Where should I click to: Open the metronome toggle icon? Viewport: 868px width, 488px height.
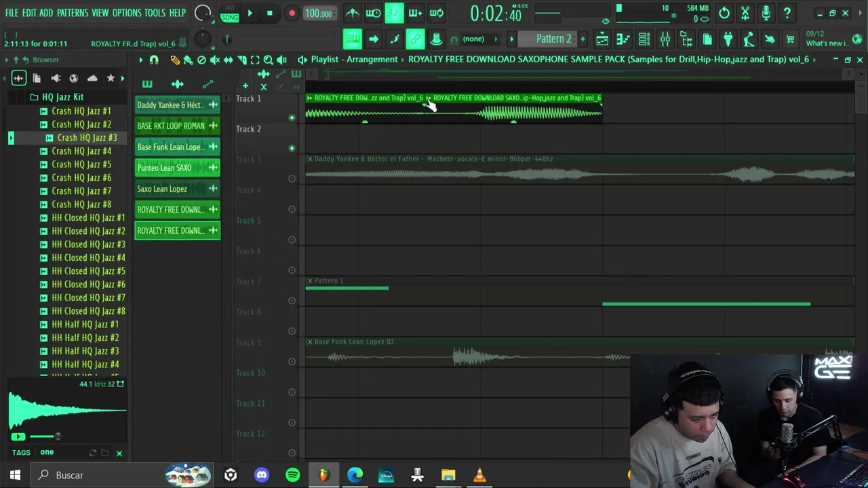click(x=353, y=13)
